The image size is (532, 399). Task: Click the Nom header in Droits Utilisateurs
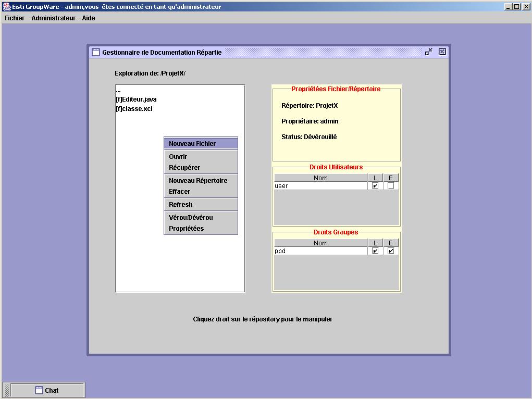click(x=320, y=178)
